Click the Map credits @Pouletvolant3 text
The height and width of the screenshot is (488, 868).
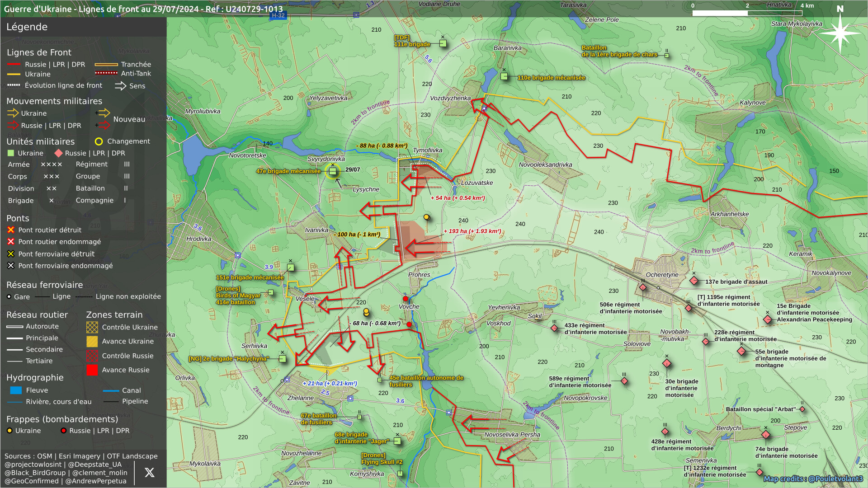coord(813,479)
